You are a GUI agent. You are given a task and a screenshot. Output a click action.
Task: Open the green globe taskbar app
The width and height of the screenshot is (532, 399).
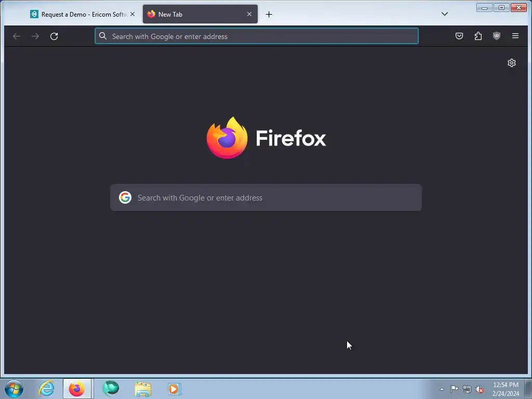click(x=111, y=389)
